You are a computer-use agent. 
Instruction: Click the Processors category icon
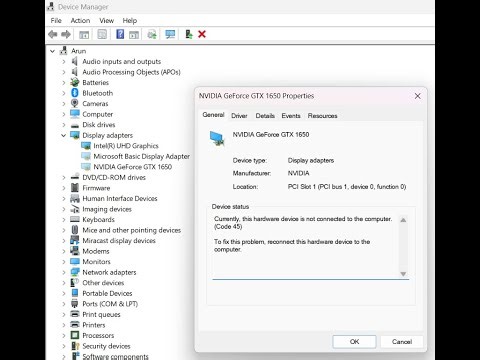click(x=75, y=335)
